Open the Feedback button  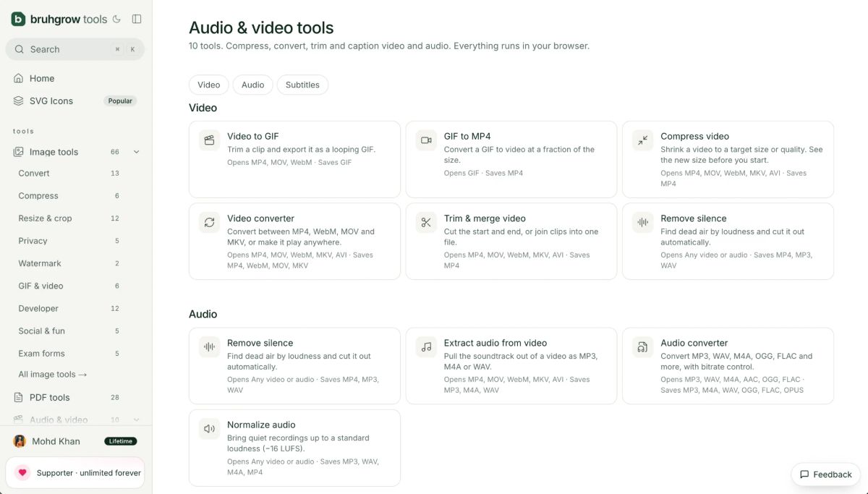point(825,474)
